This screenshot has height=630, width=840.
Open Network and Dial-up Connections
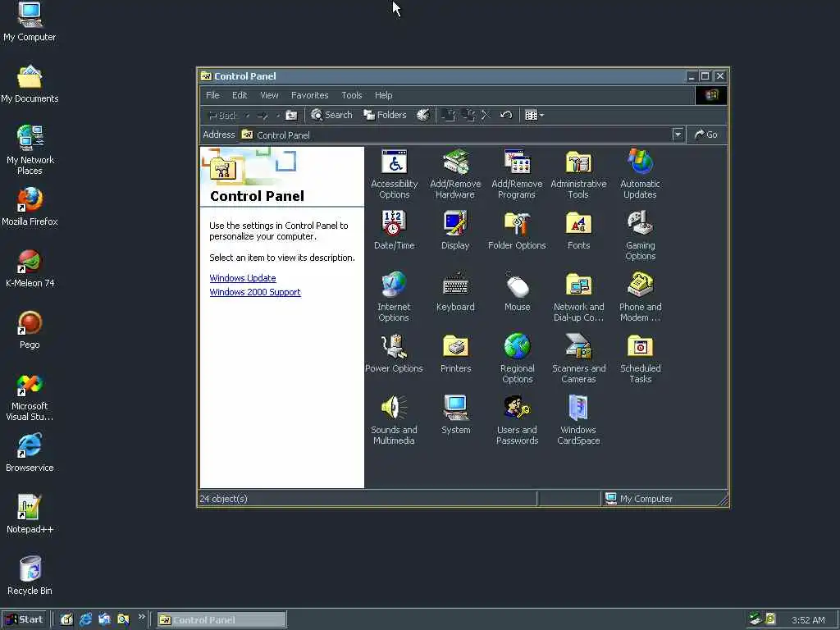tap(578, 297)
